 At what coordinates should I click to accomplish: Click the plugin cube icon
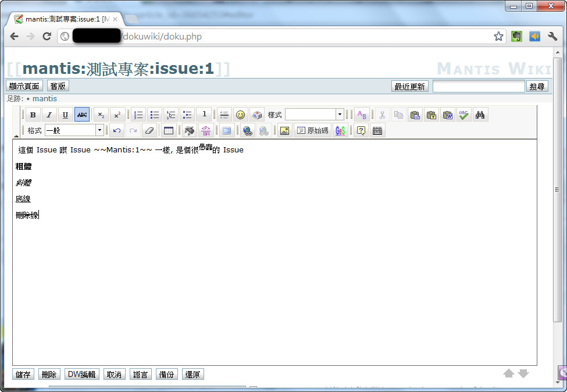[257, 115]
